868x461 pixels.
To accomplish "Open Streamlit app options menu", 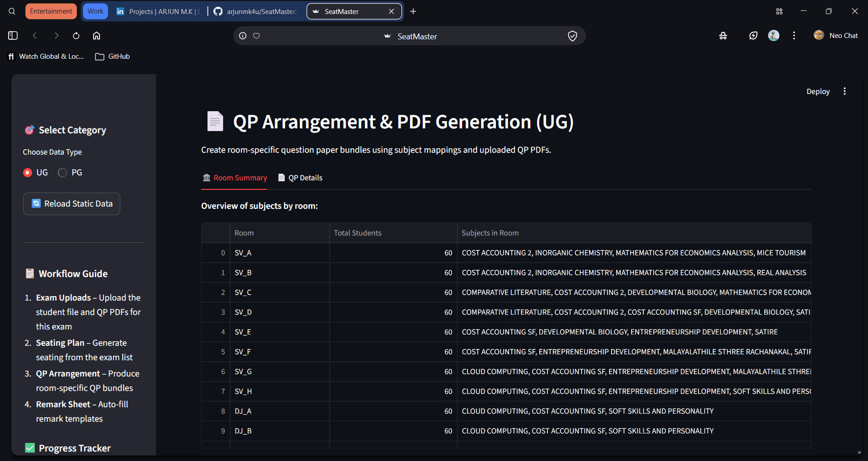I will (x=844, y=91).
